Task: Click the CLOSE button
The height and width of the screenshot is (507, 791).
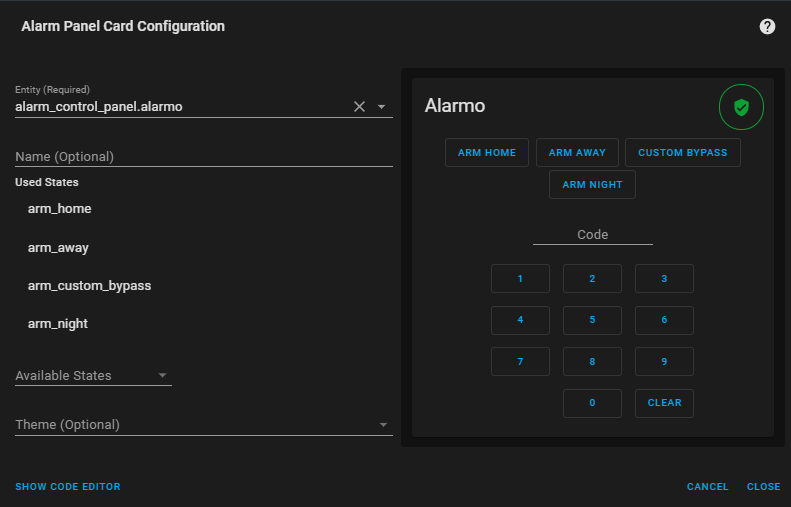Action: (763, 487)
